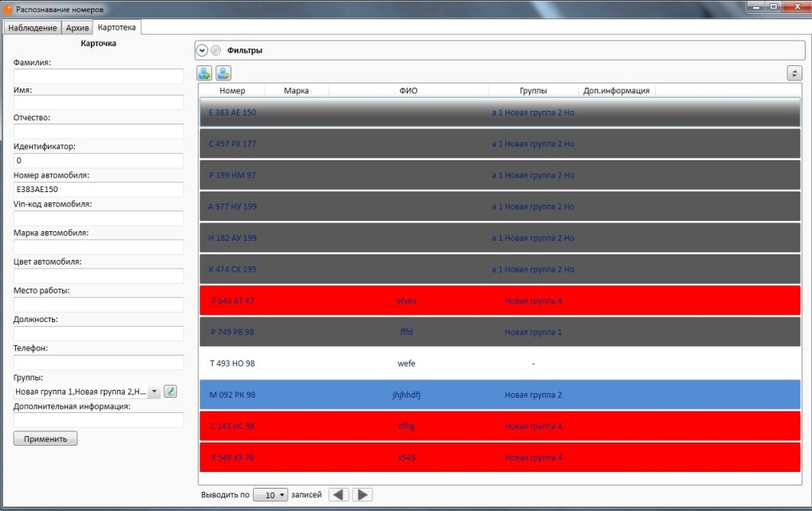Click the Идентификатор field with 0
The height and width of the screenshot is (511, 812).
98,160
